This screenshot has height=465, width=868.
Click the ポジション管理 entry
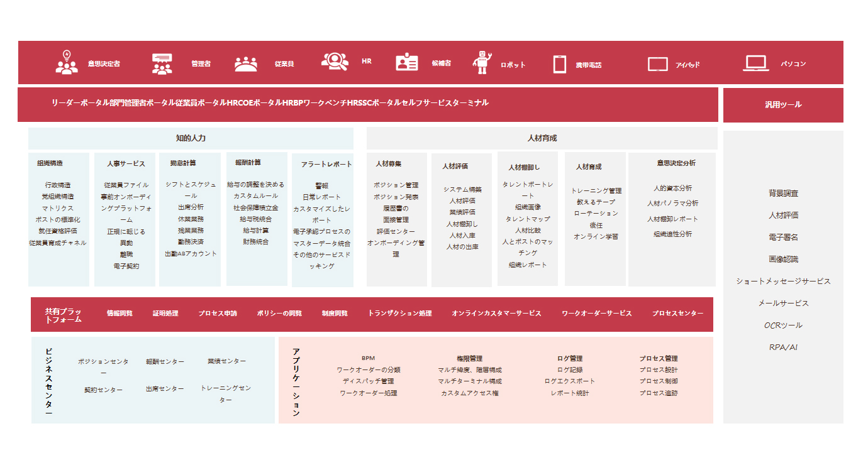click(396, 185)
